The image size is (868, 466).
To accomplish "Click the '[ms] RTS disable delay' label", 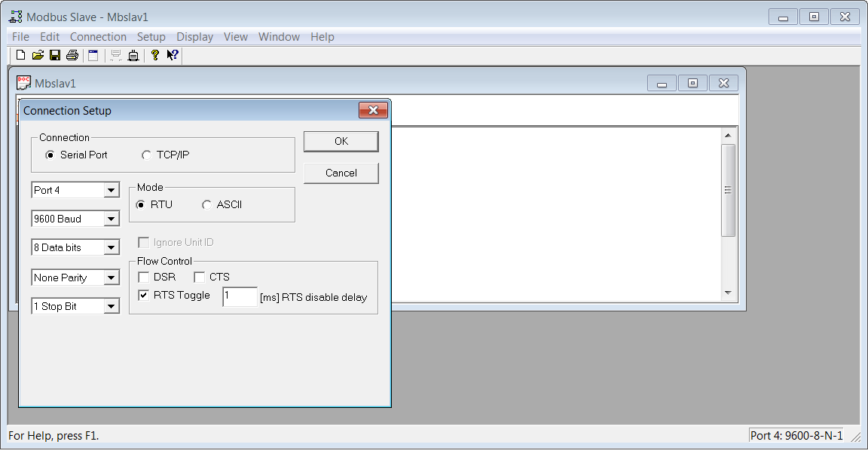I will (313, 298).
